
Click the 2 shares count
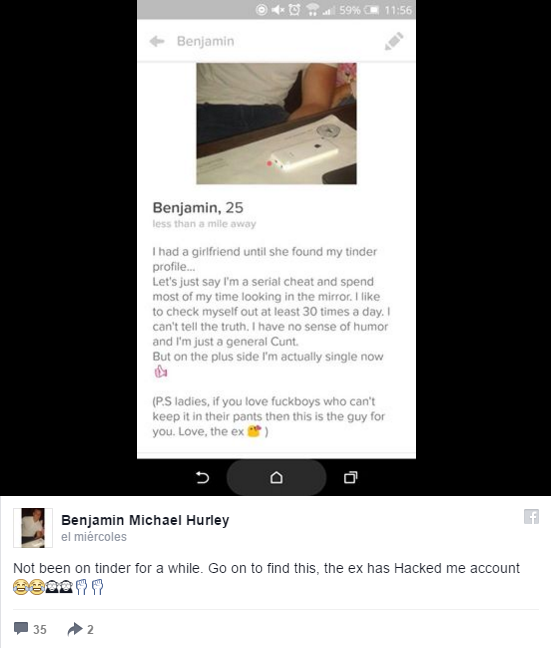[x=90, y=629]
